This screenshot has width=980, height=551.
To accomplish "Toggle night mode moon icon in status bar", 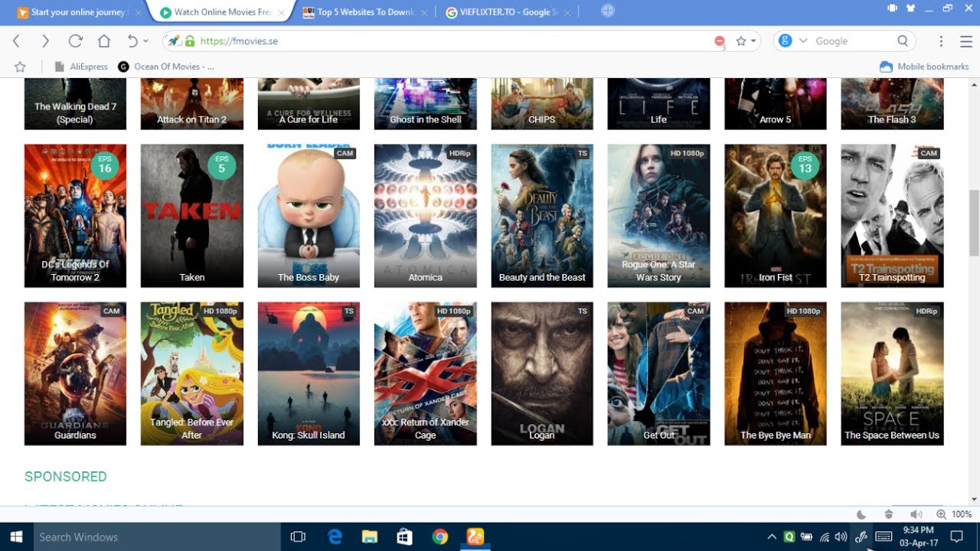I will coord(861,514).
